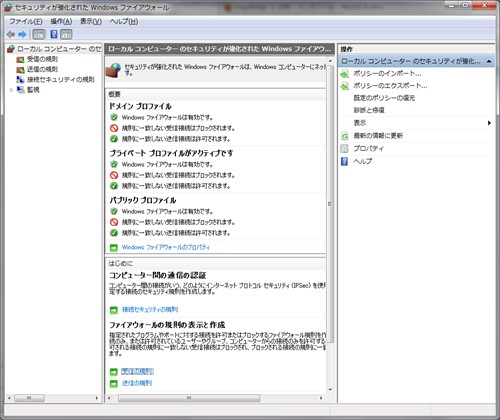Image resolution: width=500 pixels, height=420 pixels.
Task: Click the 接続セキュリティの規則 link in center pane
Action: (x=150, y=309)
